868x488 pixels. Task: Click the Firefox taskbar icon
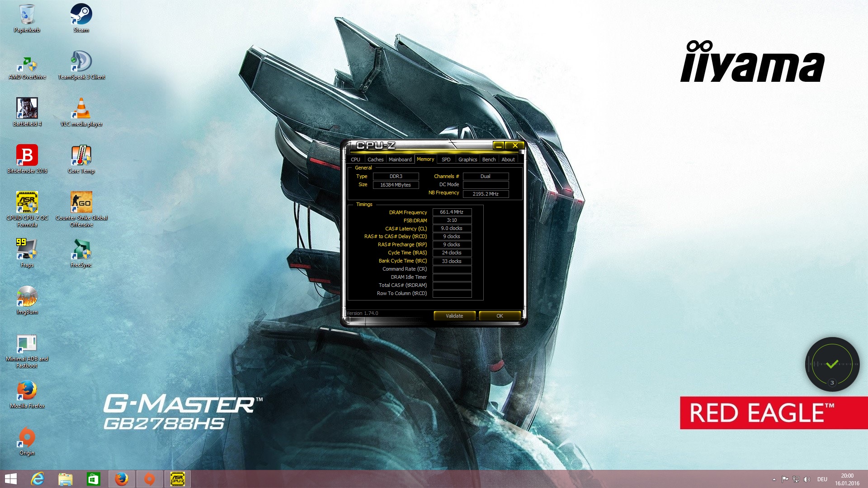[121, 479]
